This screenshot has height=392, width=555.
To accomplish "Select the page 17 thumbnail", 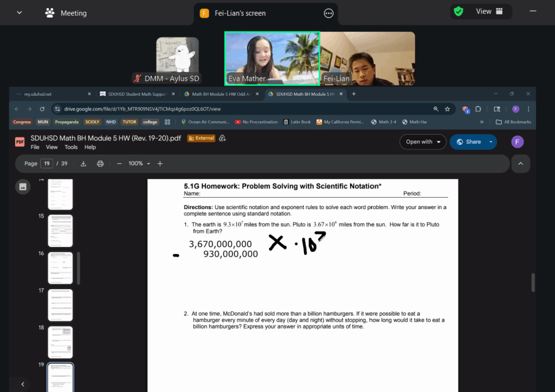I will [x=60, y=305].
